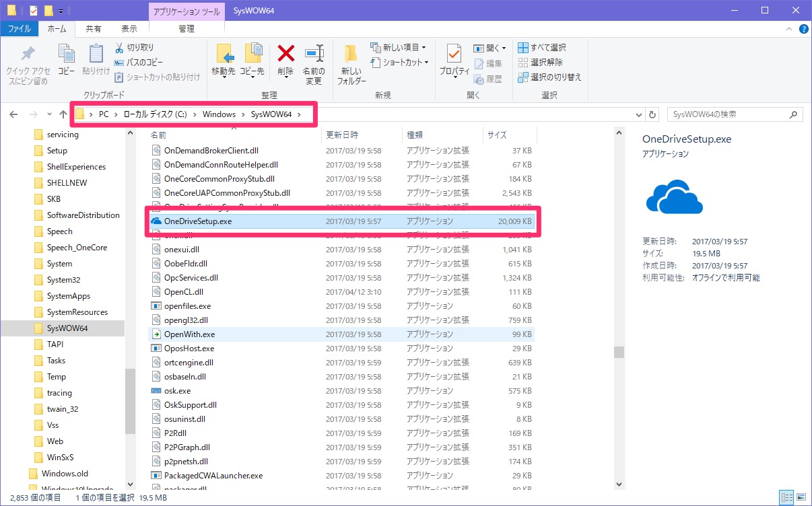Switch to View (表示) tab

pyautogui.click(x=129, y=29)
